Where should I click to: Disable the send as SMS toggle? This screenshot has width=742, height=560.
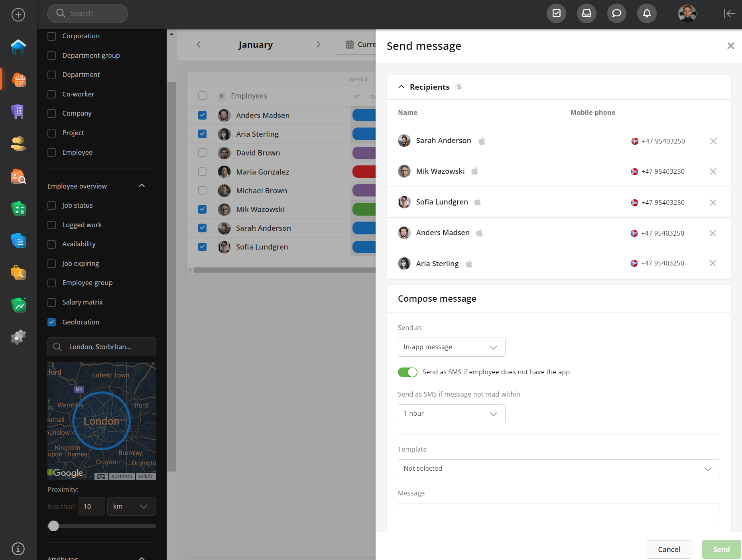407,372
